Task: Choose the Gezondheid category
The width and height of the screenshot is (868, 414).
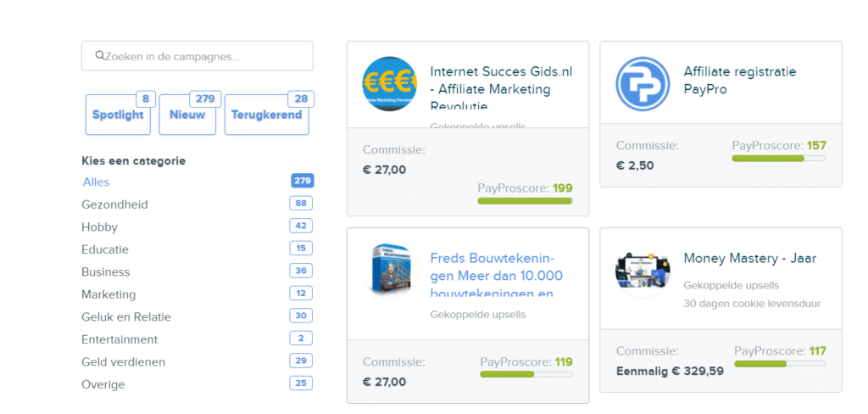Action: click(114, 204)
